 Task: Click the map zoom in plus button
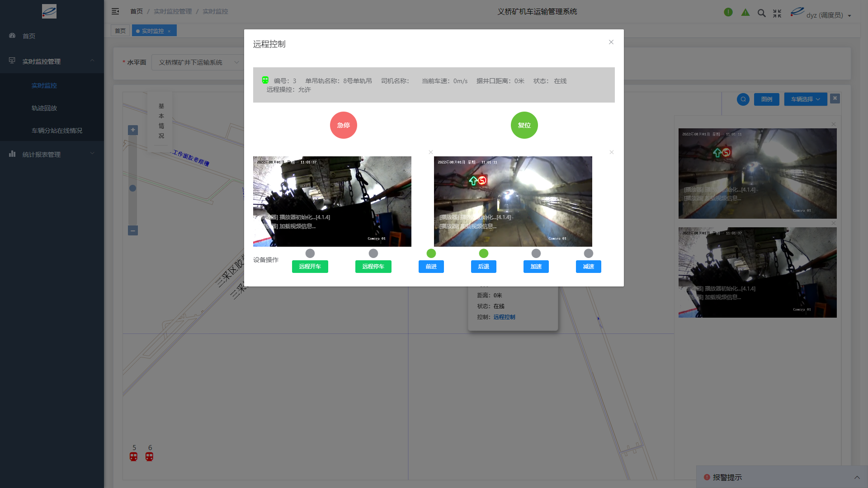click(133, 130)
